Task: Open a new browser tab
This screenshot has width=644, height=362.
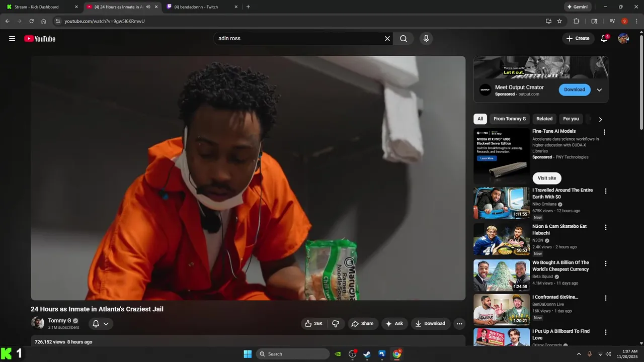Action: coord(248,7)
